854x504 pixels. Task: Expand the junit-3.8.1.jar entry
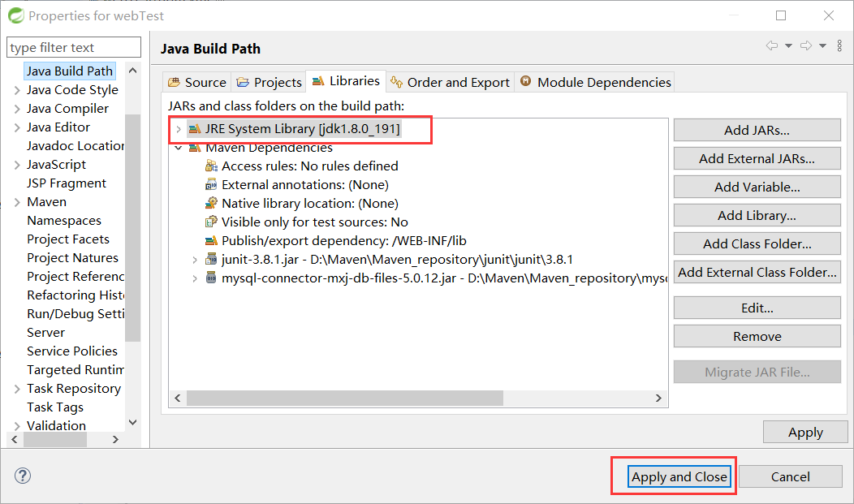(195, 260)
